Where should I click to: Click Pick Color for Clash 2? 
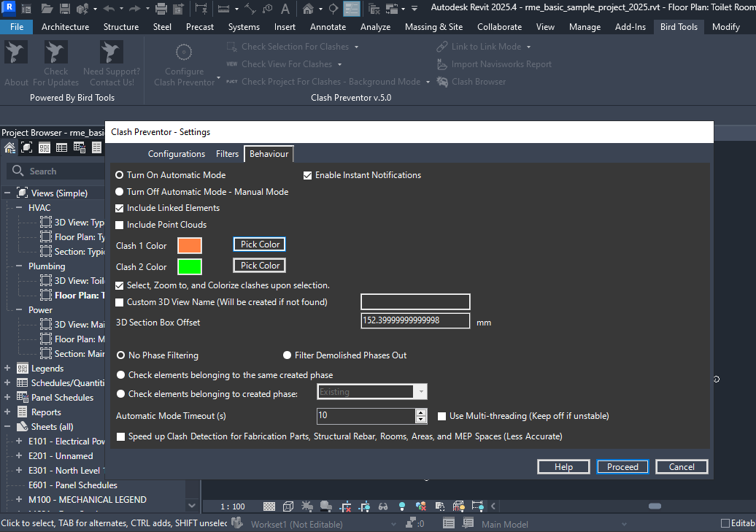(x=259, y=266)
